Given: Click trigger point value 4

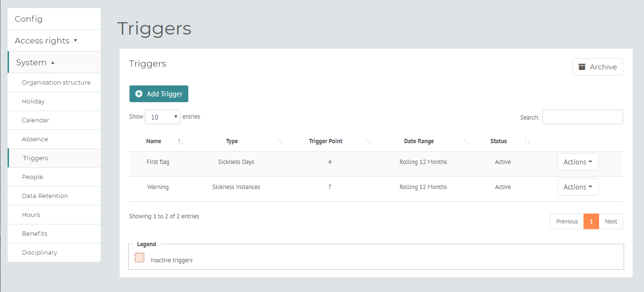Looking at the screenshot, I should click(x=330, y=162).
